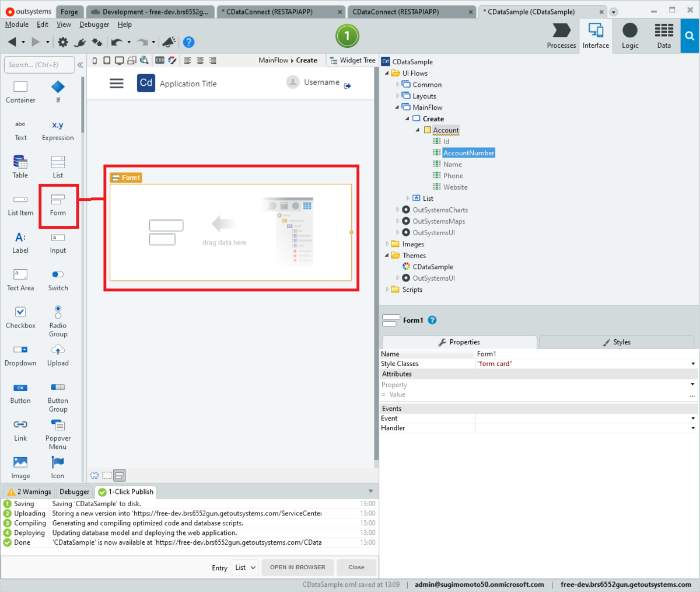Click the Name property field showing Form1

pyautogui.click(x=587, y=354)
